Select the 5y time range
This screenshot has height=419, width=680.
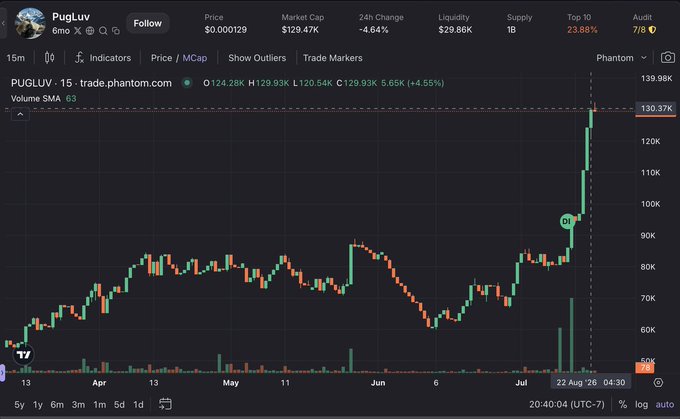(19, 405)
